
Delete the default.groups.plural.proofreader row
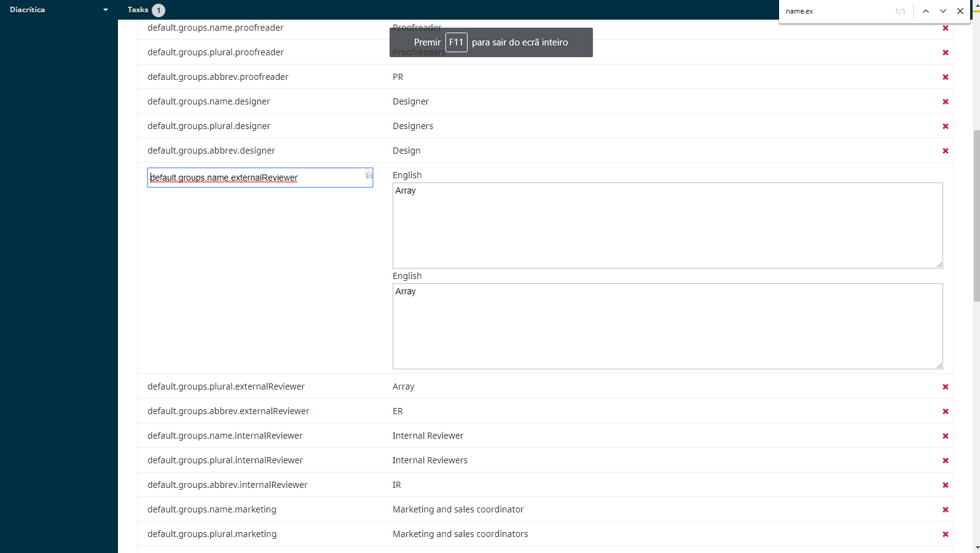tap(946, 52)
